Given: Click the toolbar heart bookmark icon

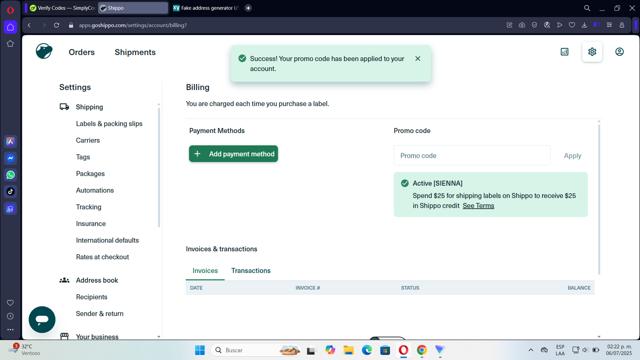Looking at the screenshot, I should (x=572, y=25).
